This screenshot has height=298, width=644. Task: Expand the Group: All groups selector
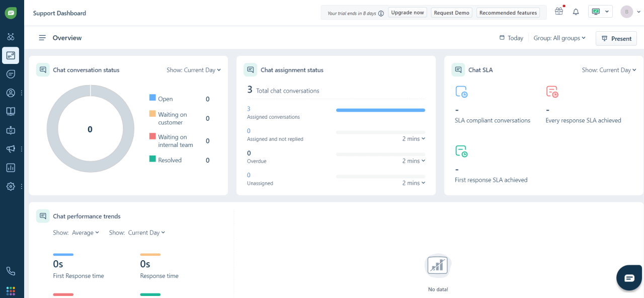559,38
